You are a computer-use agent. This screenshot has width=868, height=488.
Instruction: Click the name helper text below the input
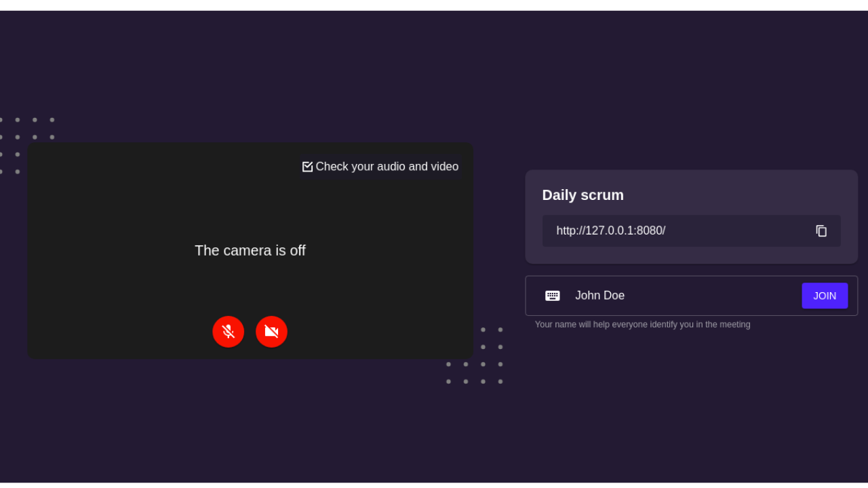tap(643, 325)
